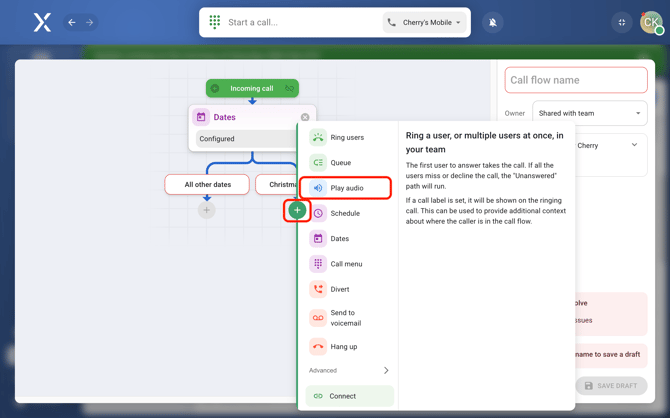Add step under All other dates
Screen dimensions: 670x418
pos(206,210)
